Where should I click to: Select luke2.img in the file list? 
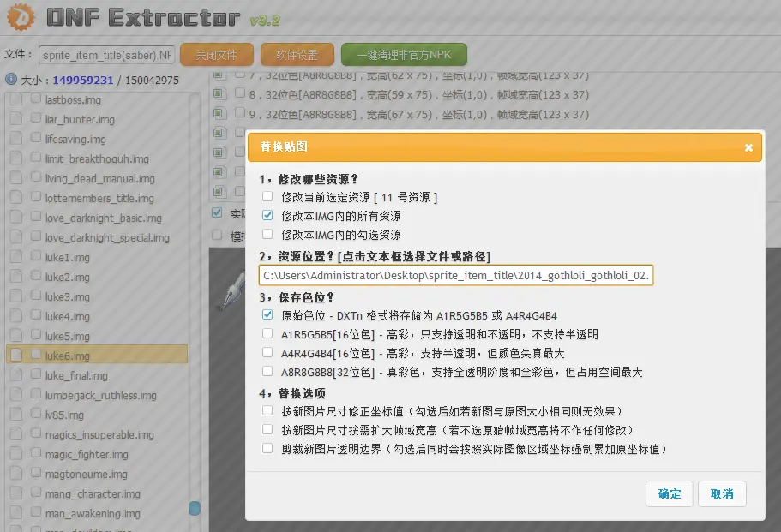[x=69, y=276]
